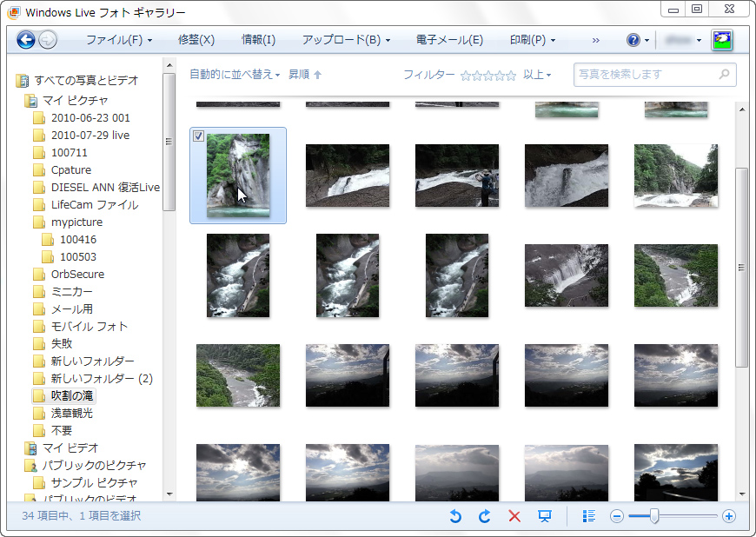
Task: Switch to detail list view
Action: pyautogui.click(x=588, y=516)
